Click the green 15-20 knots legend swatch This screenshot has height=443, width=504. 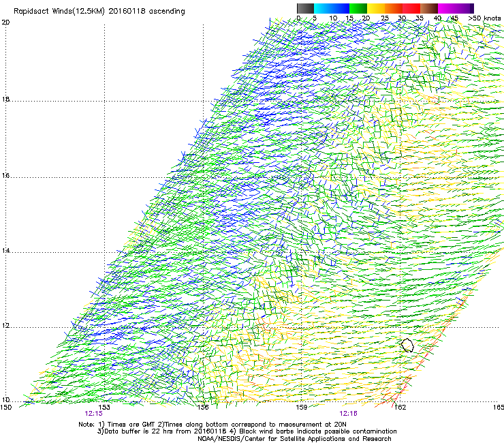pyautogui.click(x=358, y=8)
